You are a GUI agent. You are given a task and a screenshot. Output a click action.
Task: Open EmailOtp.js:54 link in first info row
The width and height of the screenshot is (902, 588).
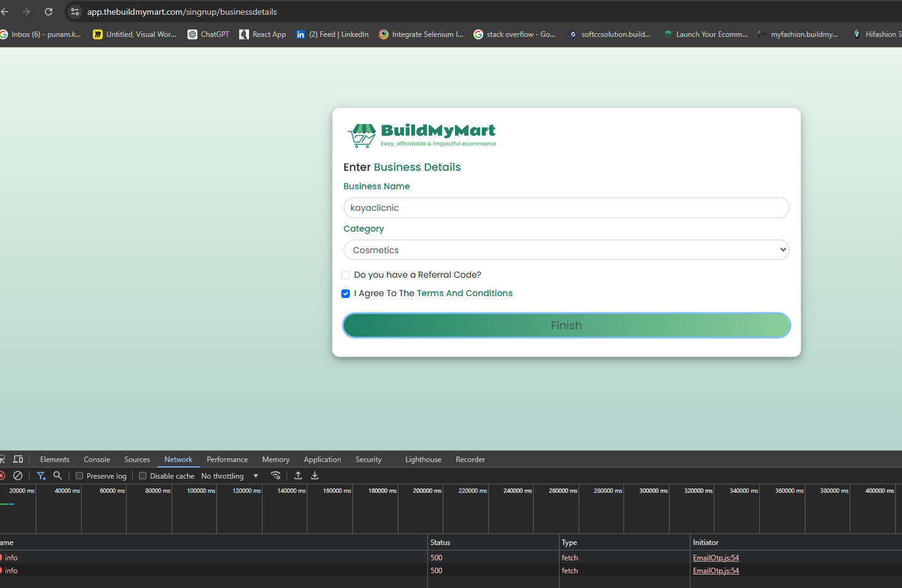pos(716,558)
